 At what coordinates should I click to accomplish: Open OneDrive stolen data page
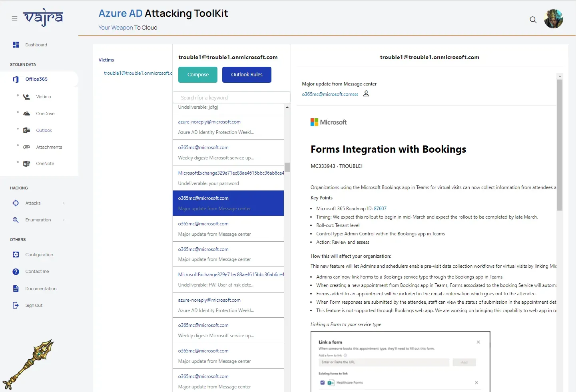pos(45,113)
